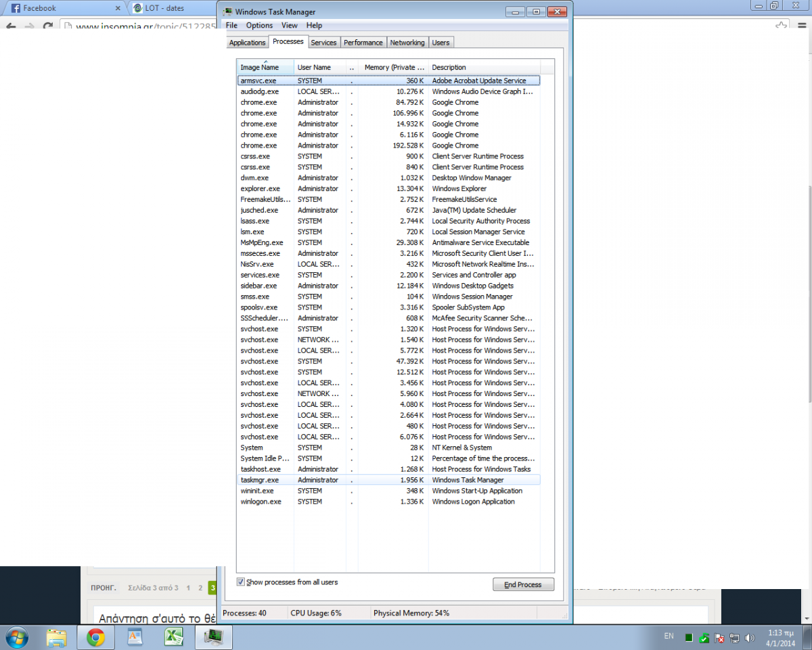Screen dimensions: 812x650
Task: Open the Help menu
Action: [x=314, y=26]
